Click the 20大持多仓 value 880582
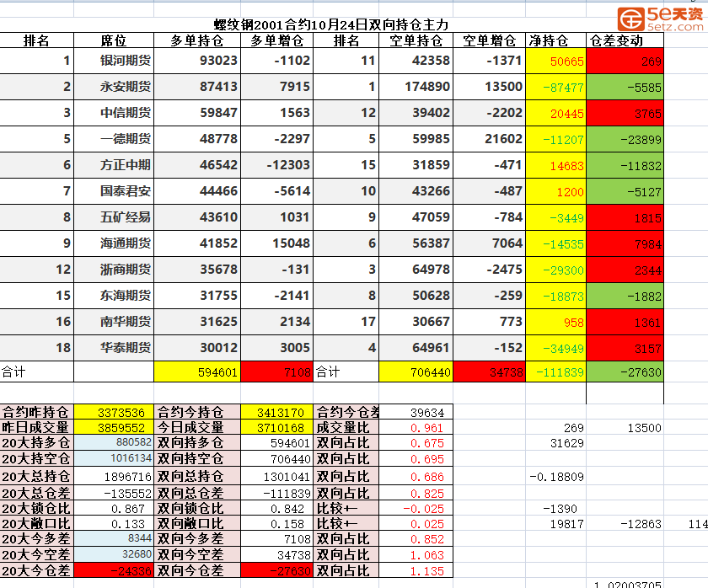 [x=114, y=443]
